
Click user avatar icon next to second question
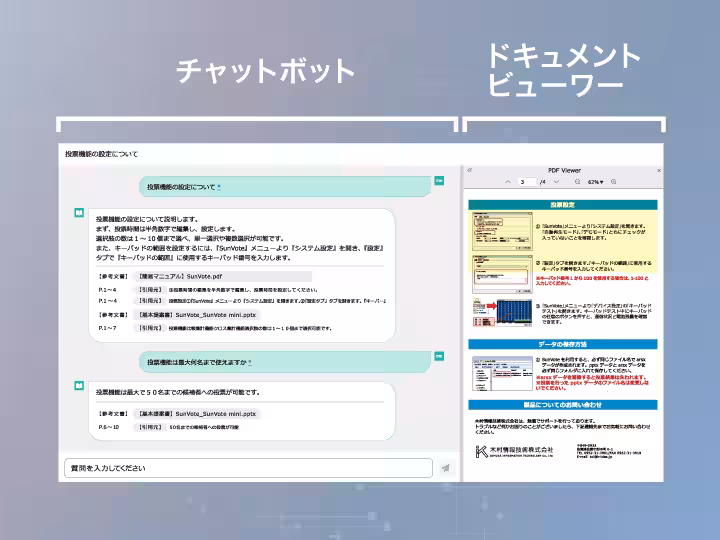(439, 356)
